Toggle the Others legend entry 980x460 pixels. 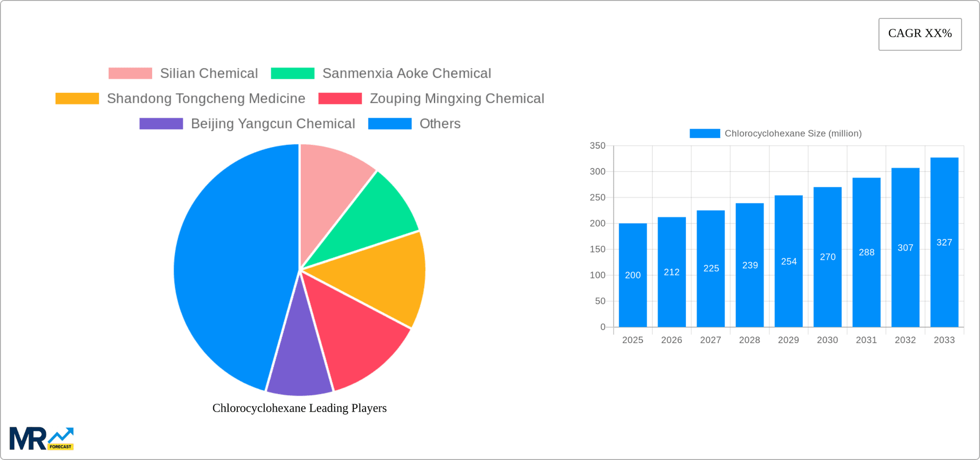pyautogui.click(x=439, y=124)
